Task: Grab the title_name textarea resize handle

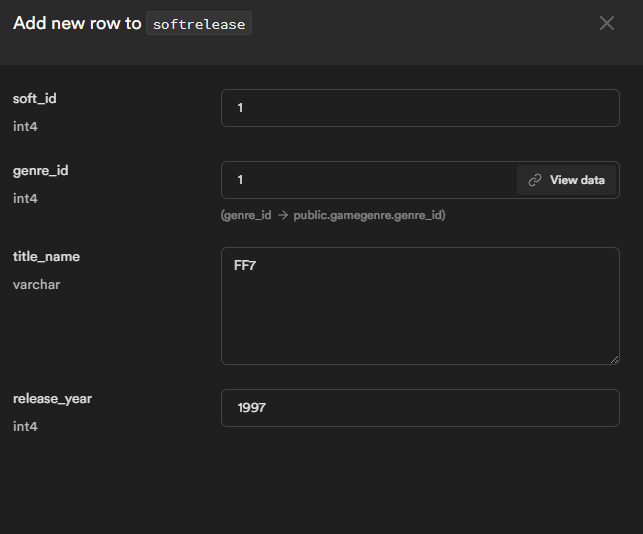Action: pyautogui.click(x=614, y=359)
